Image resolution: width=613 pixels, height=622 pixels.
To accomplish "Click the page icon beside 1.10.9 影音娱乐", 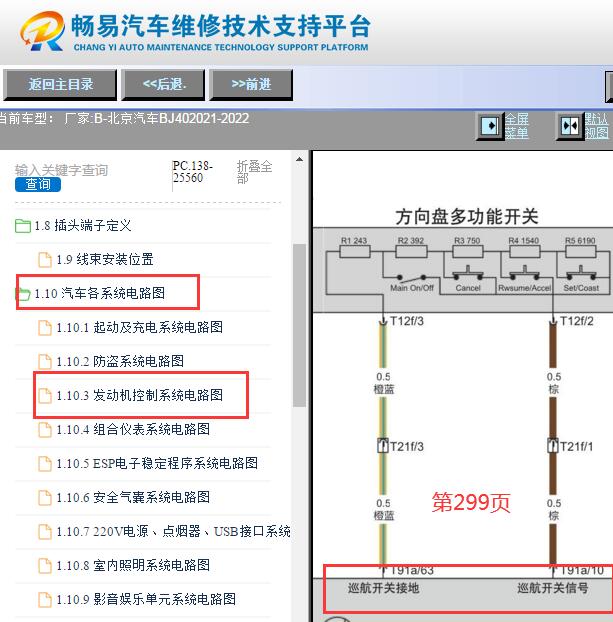I will [45, 599].
